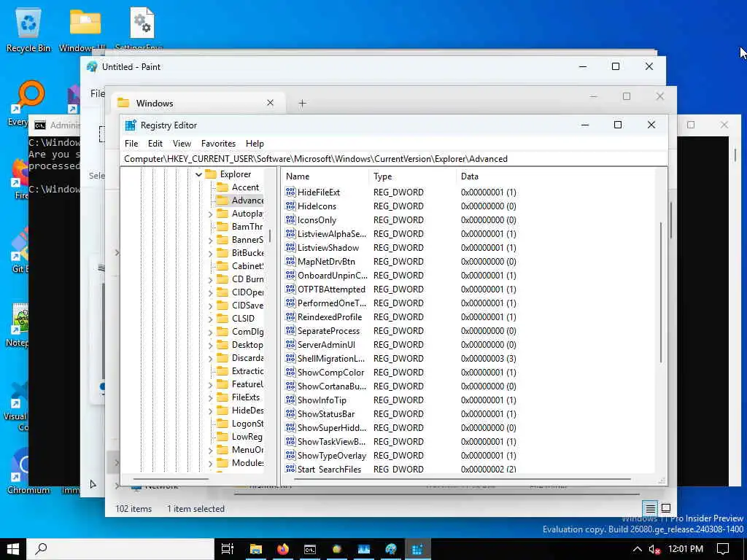Open File Explorer from the taskbar
This screenshot has height=560, width=747.
click(x=256, y=549)
